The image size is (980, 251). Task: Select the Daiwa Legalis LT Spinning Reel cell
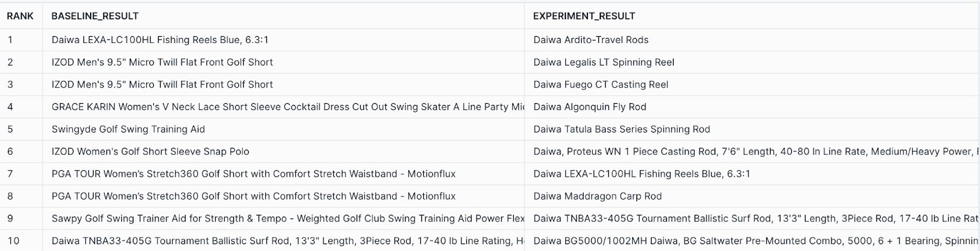pos(603,62)
